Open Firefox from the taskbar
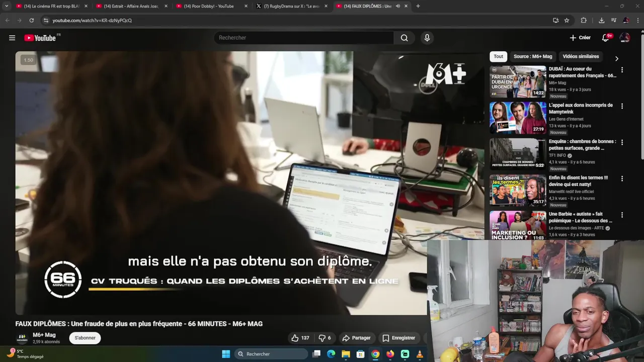The image size is (644, 362). 390,354
